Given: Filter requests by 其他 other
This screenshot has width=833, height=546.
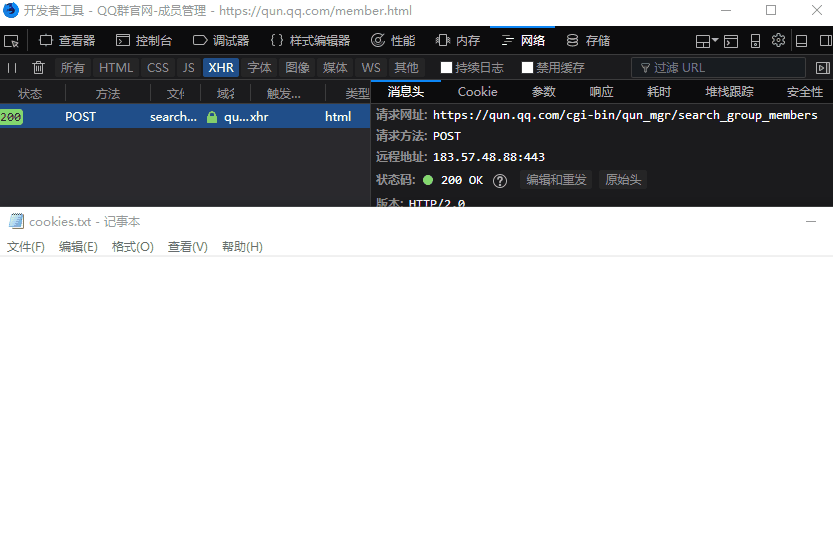Looking at the screenshot, I should pos(406,68).
